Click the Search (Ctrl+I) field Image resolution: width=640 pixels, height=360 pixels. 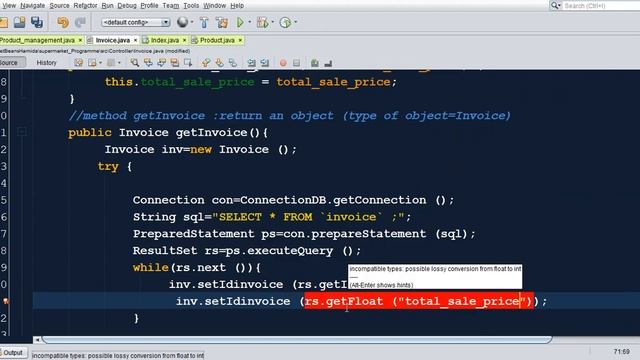click(600, 6)
